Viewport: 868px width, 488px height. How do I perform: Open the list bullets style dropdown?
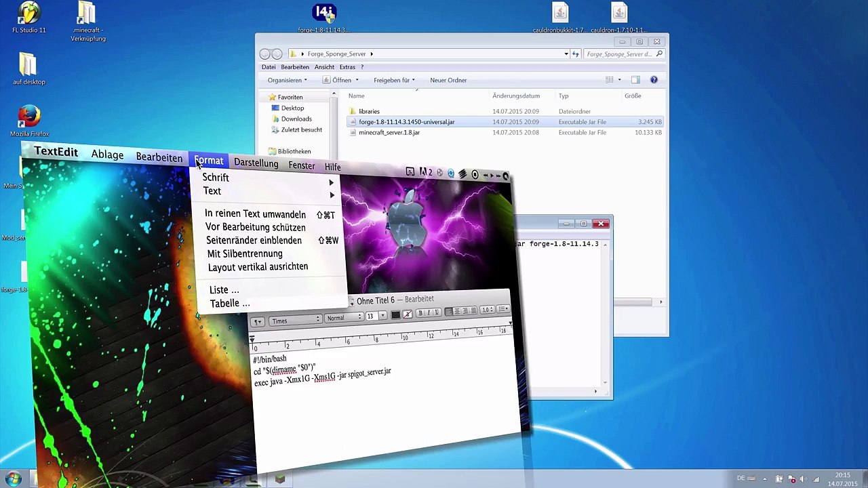[x=503, y=310]
